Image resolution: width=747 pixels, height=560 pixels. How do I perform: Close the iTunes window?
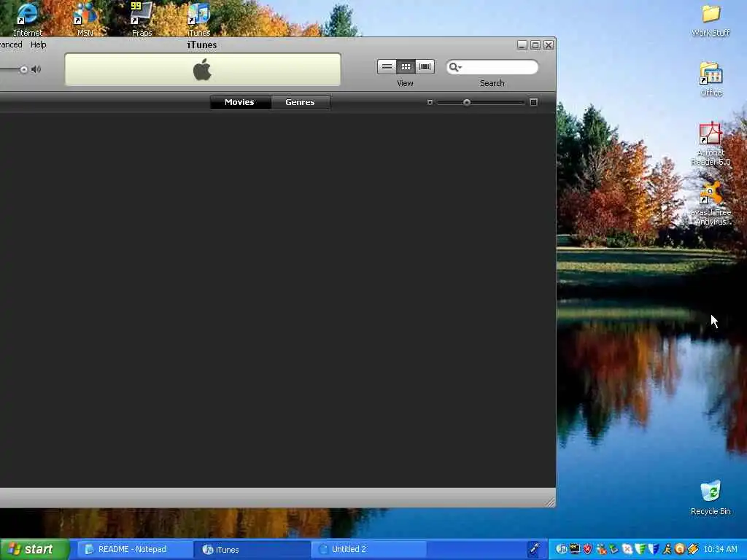coord(549,45)
